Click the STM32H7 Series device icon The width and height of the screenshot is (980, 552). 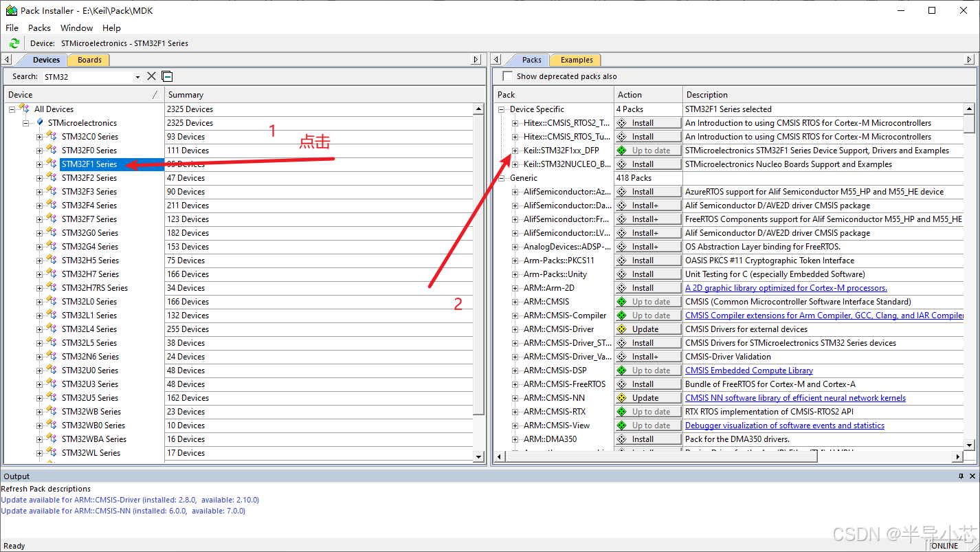[52, 274]
